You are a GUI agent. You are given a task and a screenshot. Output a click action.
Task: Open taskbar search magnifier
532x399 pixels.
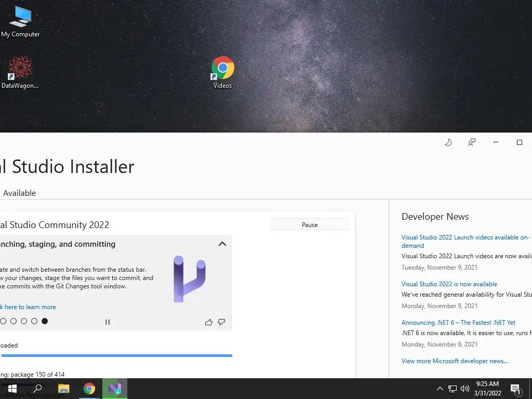click(37, 388)
